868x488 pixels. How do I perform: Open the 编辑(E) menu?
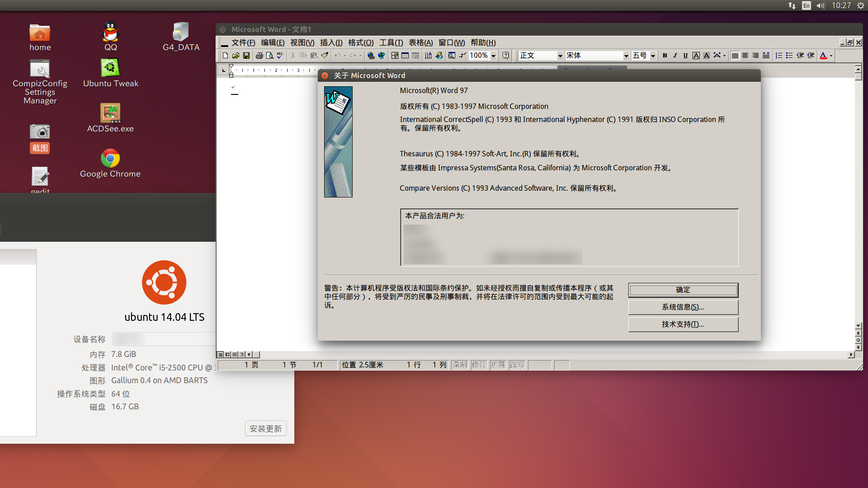273,42
